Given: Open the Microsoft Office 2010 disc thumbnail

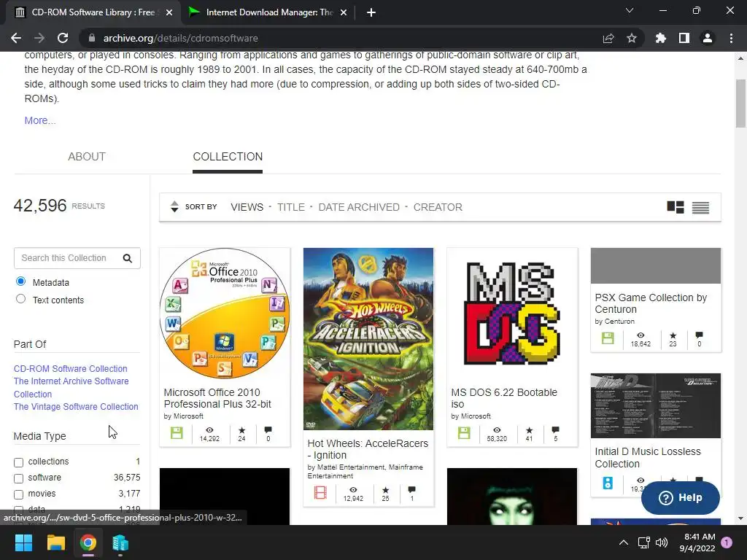Looking at the screenshot, I should pos(225,314).
